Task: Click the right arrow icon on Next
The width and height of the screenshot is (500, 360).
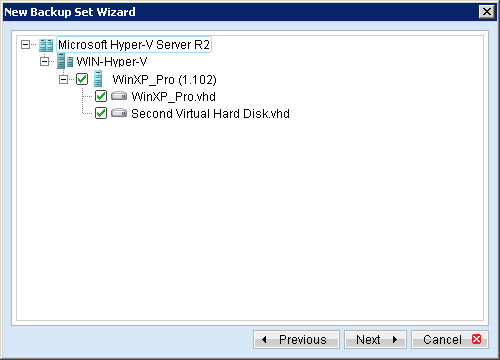Action: (395, 340)
